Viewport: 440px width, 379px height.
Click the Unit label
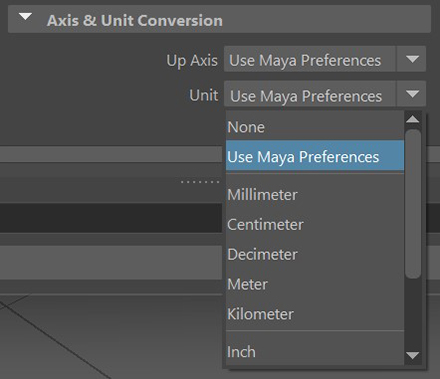tap(204, 95)
